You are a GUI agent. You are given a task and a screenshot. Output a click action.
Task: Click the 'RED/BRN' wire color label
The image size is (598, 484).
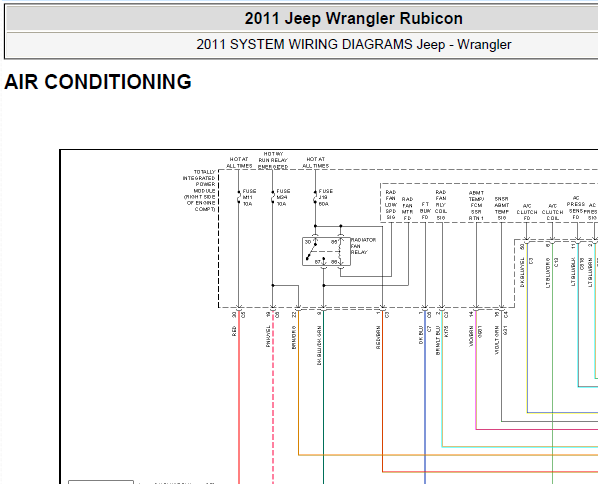[378, 338]
